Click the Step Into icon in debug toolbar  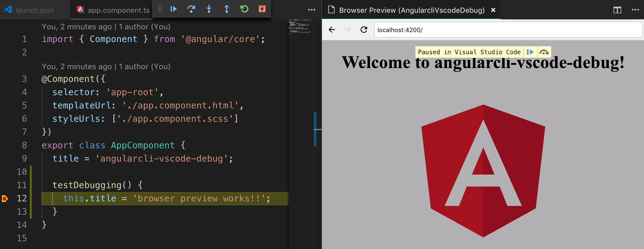(x=209, y=9)
